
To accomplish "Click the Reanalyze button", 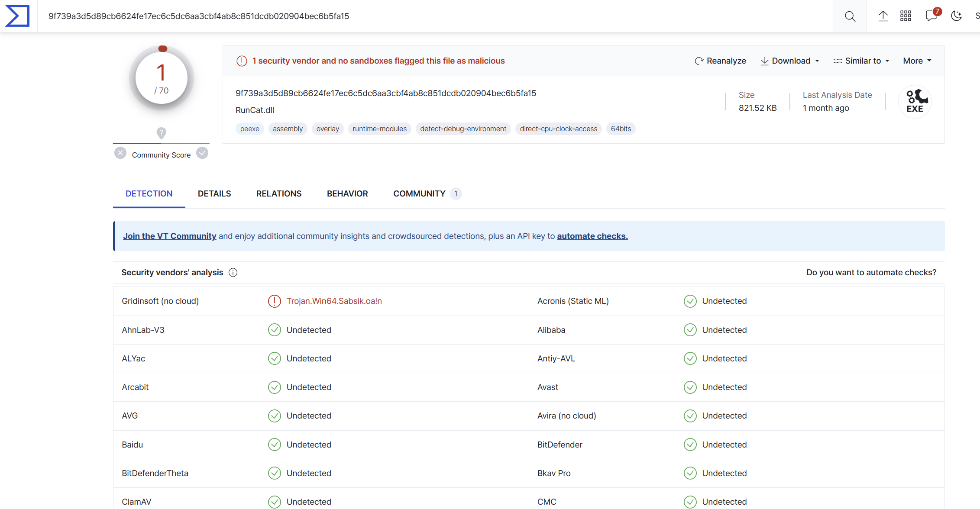I will (721, 61).
